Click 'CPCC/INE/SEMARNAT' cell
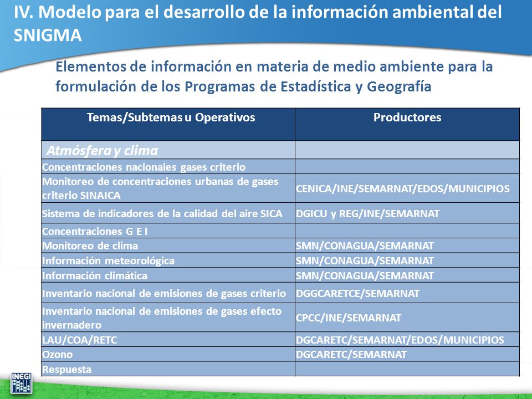The width and height of the screenshot is (532, 399). tap(407, 318)
